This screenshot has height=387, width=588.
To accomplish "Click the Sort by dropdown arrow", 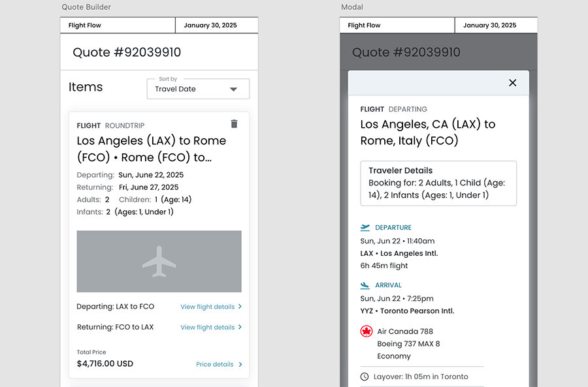I will (x=233, y=89).
